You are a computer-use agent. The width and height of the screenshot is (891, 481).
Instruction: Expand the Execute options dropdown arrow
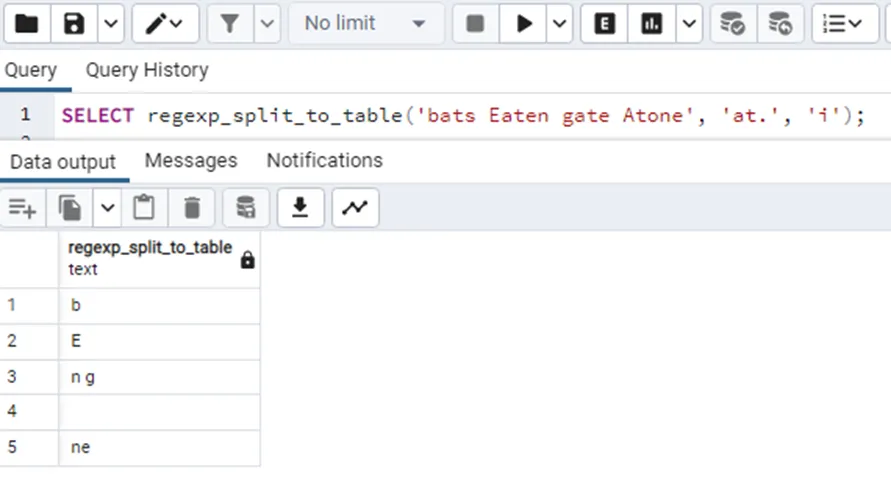559,24
